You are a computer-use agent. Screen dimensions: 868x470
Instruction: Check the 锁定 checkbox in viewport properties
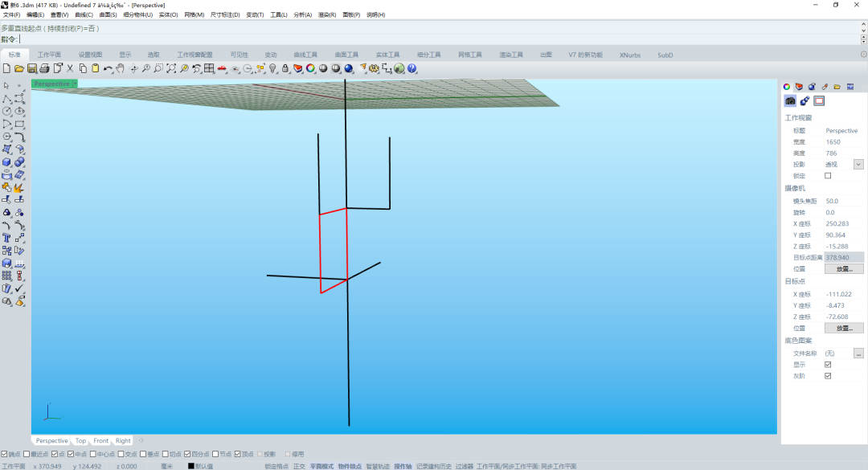(828, 175)
